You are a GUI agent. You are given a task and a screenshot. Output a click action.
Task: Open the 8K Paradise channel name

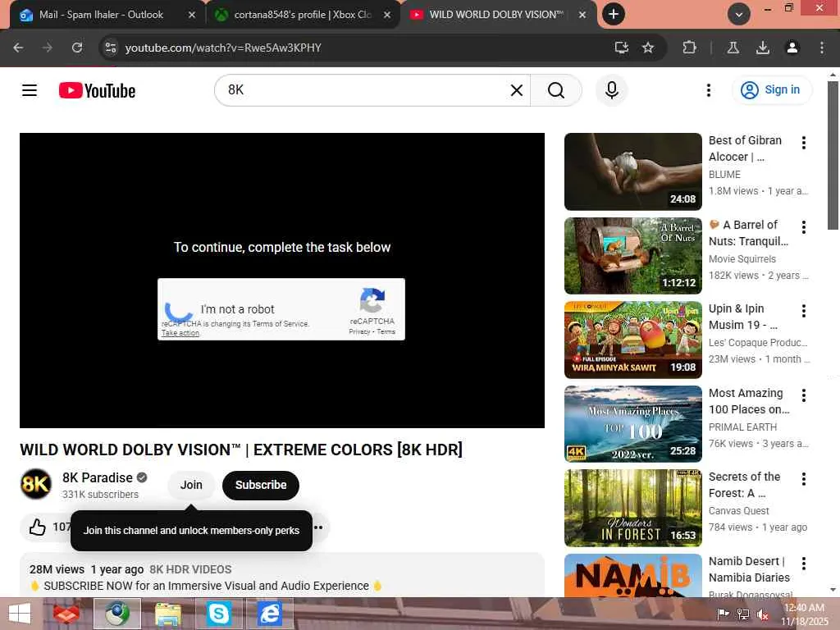pos(98,477)
